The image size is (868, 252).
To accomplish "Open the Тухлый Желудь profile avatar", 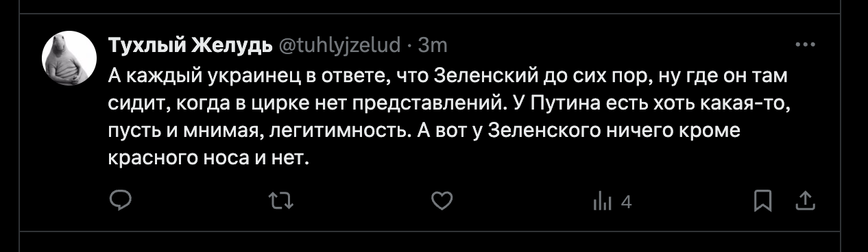I will point(69,59).
